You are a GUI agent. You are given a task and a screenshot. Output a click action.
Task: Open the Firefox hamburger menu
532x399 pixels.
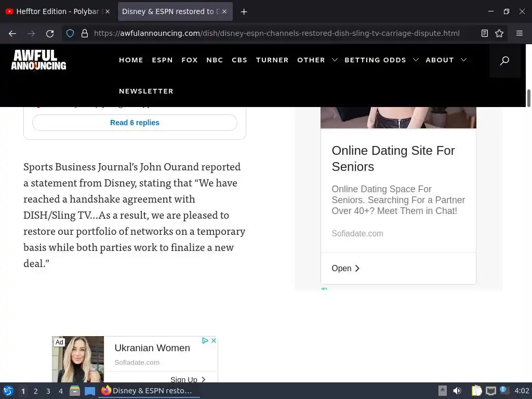520,33
